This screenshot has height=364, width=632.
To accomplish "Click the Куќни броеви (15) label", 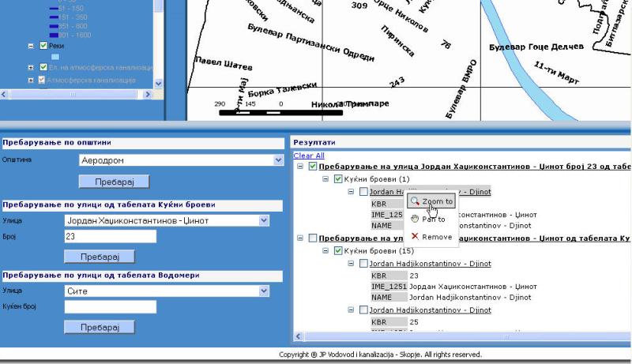I will coord(379,251).
